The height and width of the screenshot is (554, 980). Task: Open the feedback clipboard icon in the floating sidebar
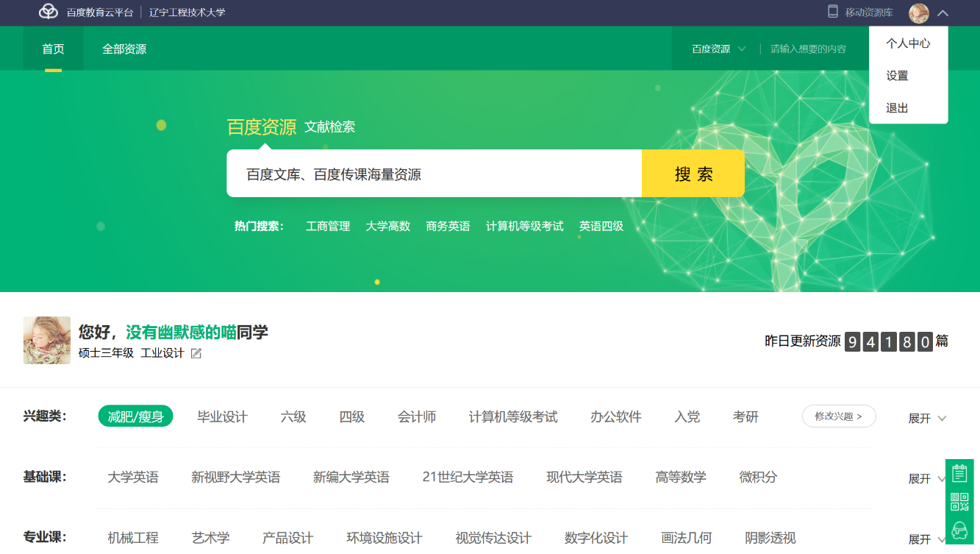coord(959,473)
